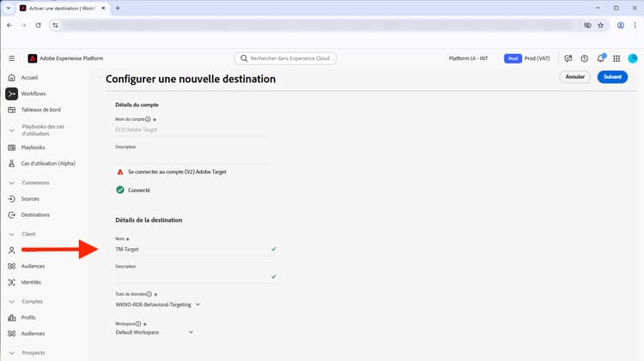The width and height of the screenshot is (644, 361).
Task: Click the Annuler button
Action: [x=575, y=76]
